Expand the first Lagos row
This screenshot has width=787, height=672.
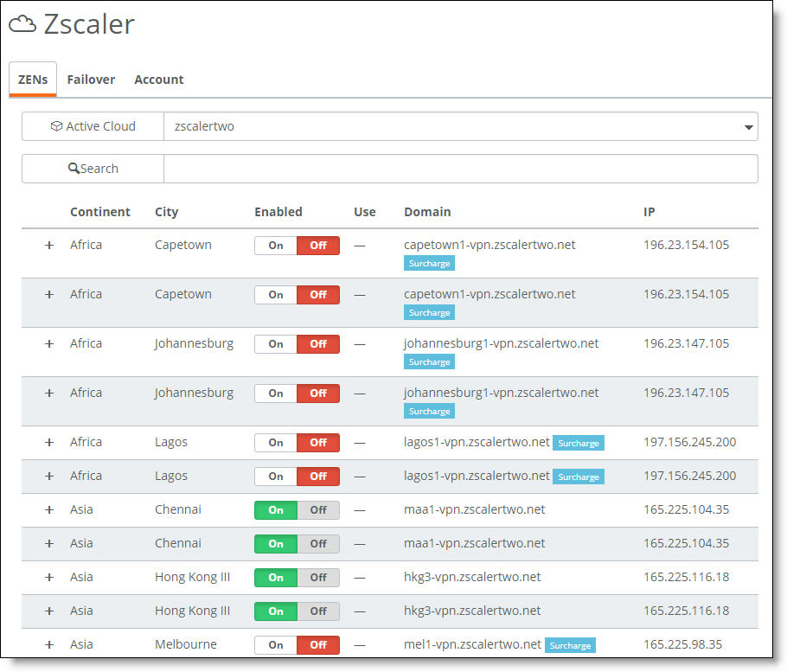click(49, 442)
